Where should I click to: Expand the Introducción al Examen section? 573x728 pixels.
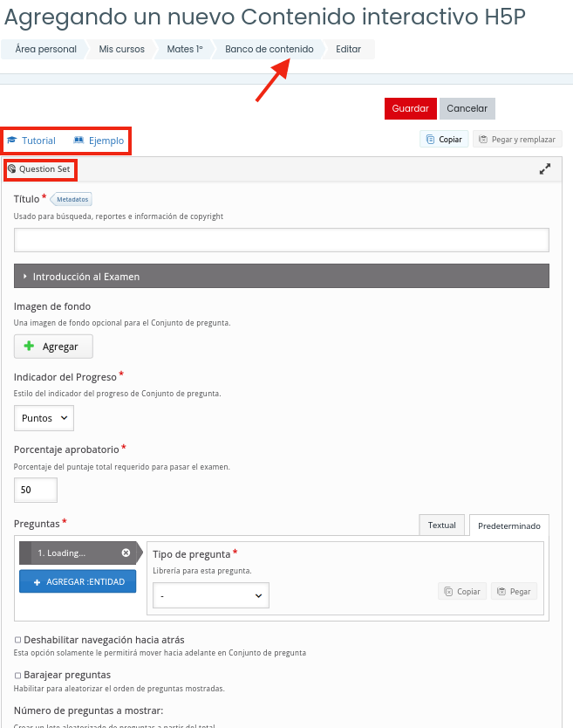tap(282, 276)
